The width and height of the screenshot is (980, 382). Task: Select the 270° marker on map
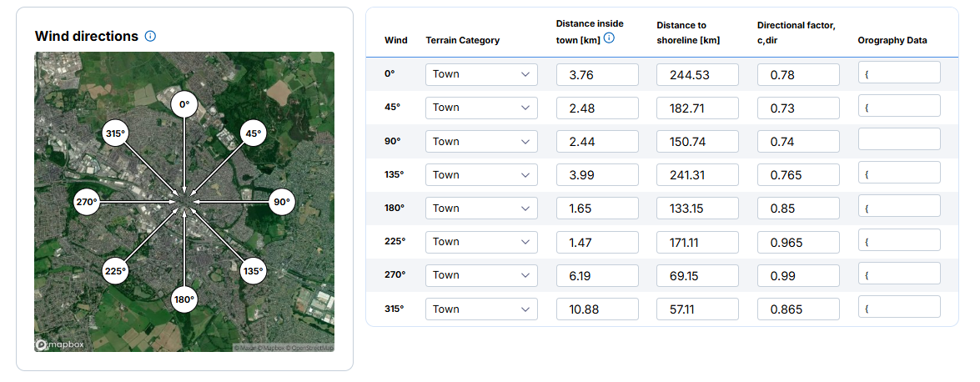[x=87, y=202]
